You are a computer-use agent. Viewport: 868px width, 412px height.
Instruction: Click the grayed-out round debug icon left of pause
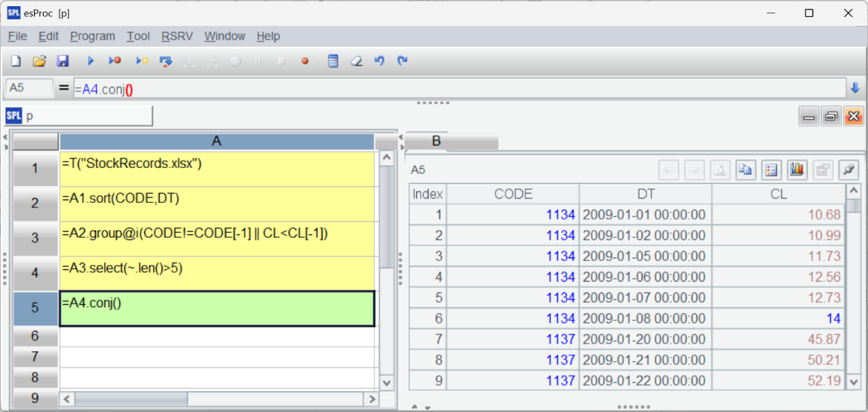[x=235, y=61]
